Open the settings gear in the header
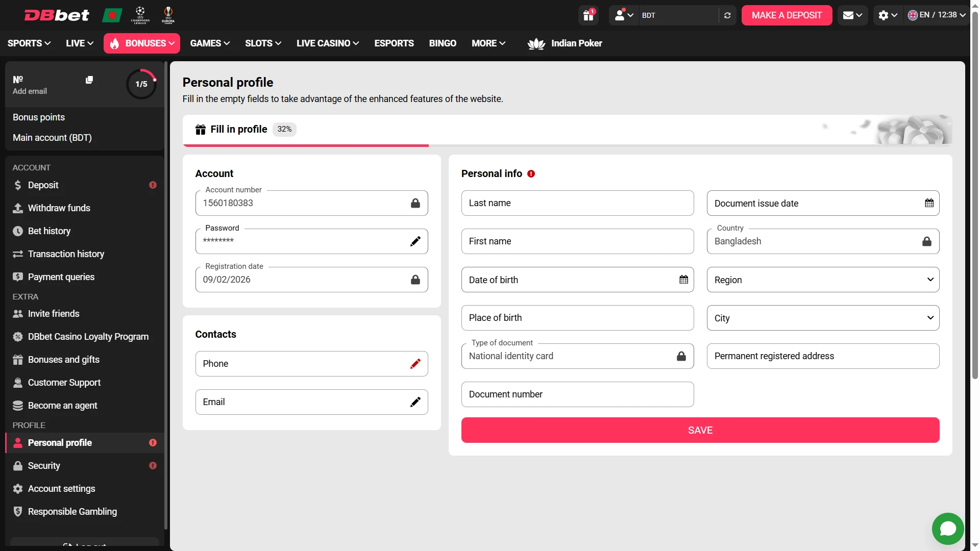This screenshot has width=980, height=551. tap(884, 15)
